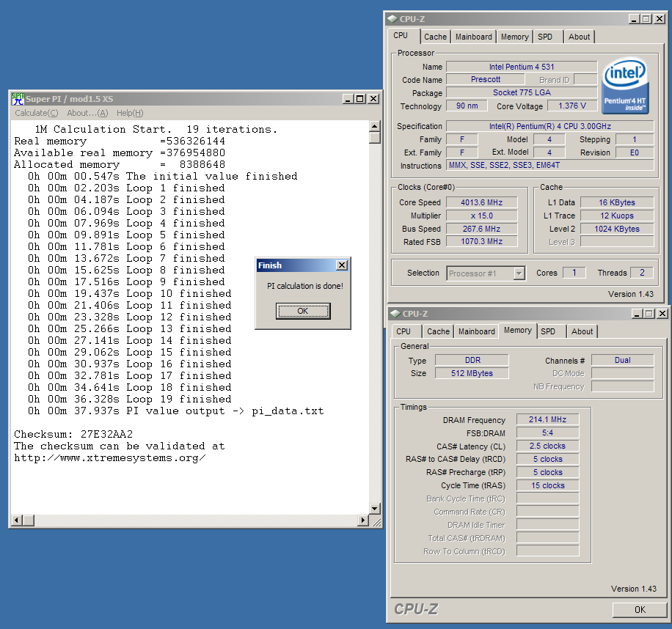Click the memory Type DDR field
Image resolution: width=672 pixels, height=629 pixels.
tap(472, 360)
